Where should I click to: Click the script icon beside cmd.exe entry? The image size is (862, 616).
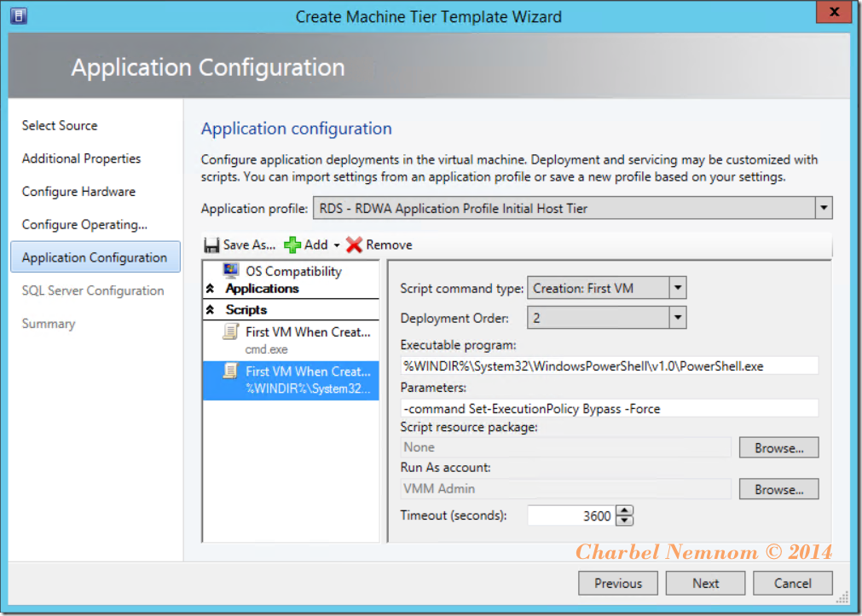point(231,332)
